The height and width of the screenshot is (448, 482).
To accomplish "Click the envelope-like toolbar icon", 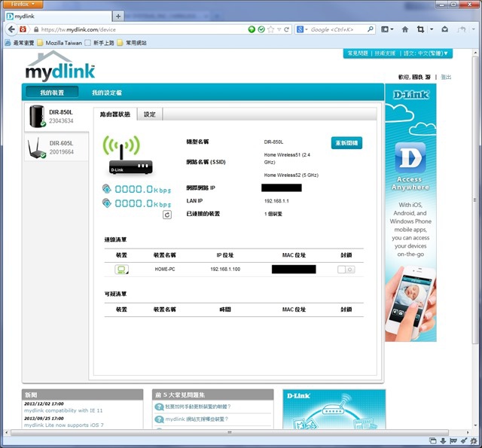I will coord(445,29).
